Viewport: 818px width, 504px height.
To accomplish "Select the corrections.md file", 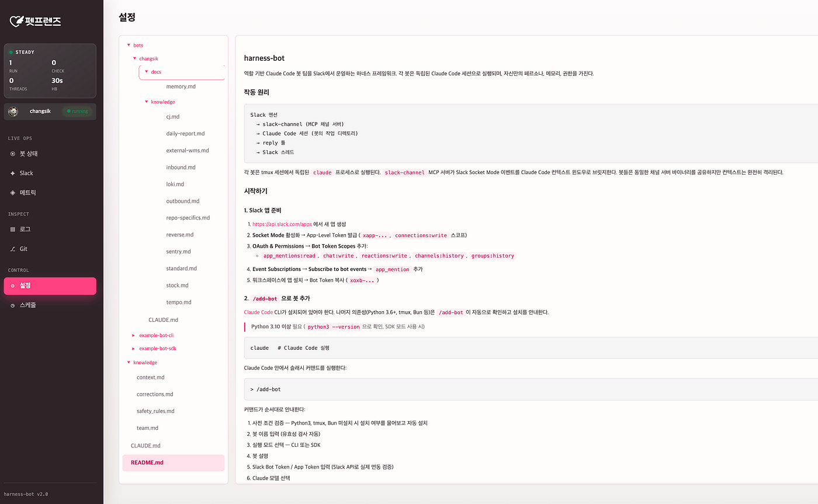I will click(155, 394).
